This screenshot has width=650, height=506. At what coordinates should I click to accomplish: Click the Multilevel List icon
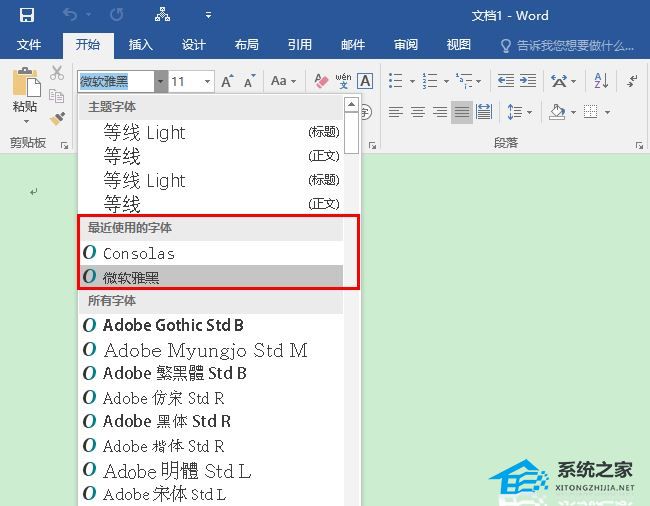pos(465,80)
